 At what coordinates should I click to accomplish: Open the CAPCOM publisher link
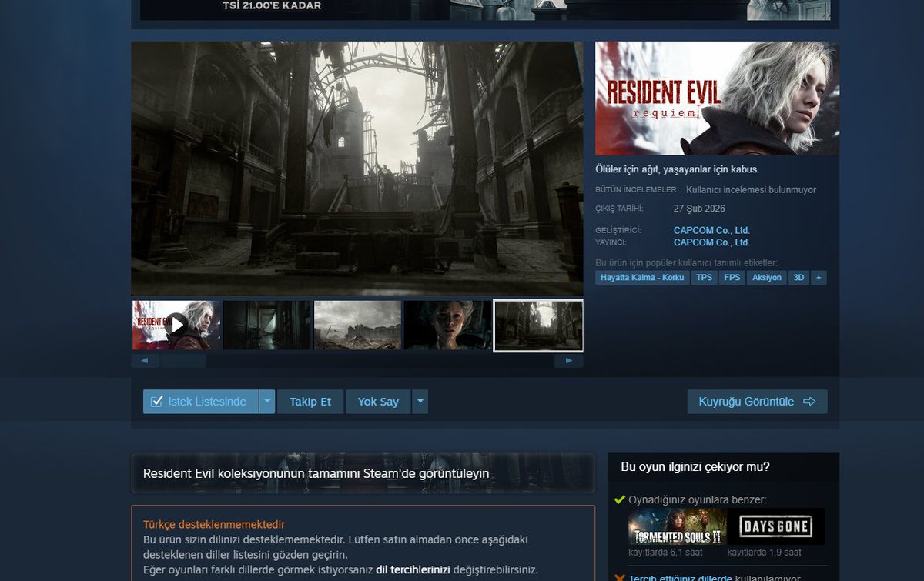point(711,242)
